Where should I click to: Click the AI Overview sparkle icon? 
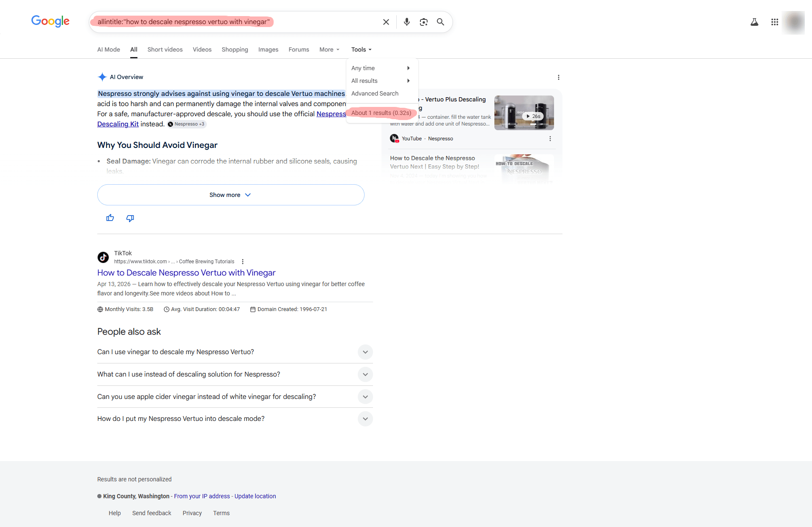click(x=102, y=77)
